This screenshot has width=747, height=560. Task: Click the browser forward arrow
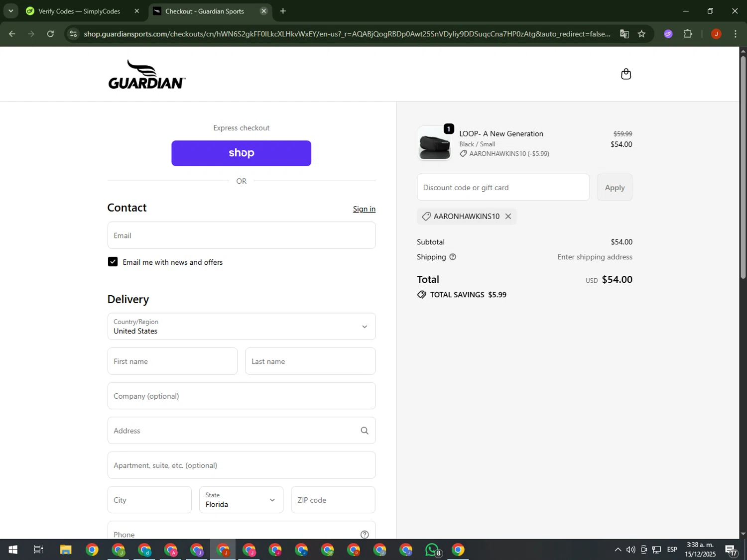31,34
